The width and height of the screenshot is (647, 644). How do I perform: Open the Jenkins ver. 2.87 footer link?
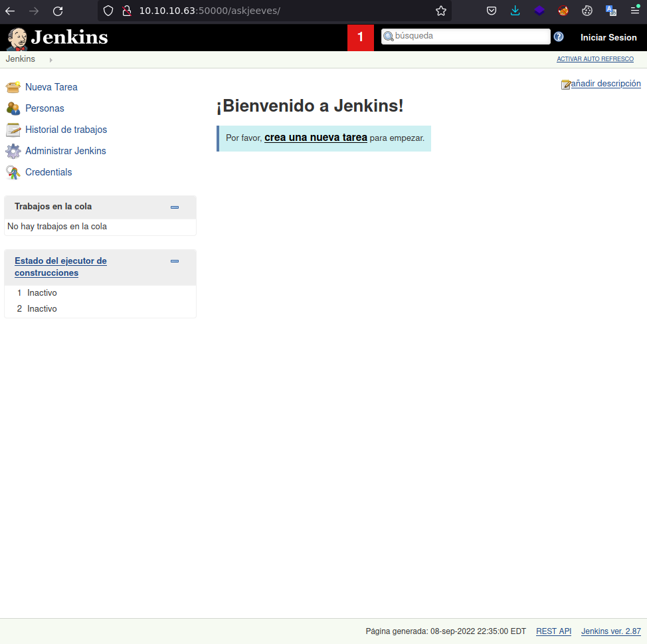(x=610, y=631)
